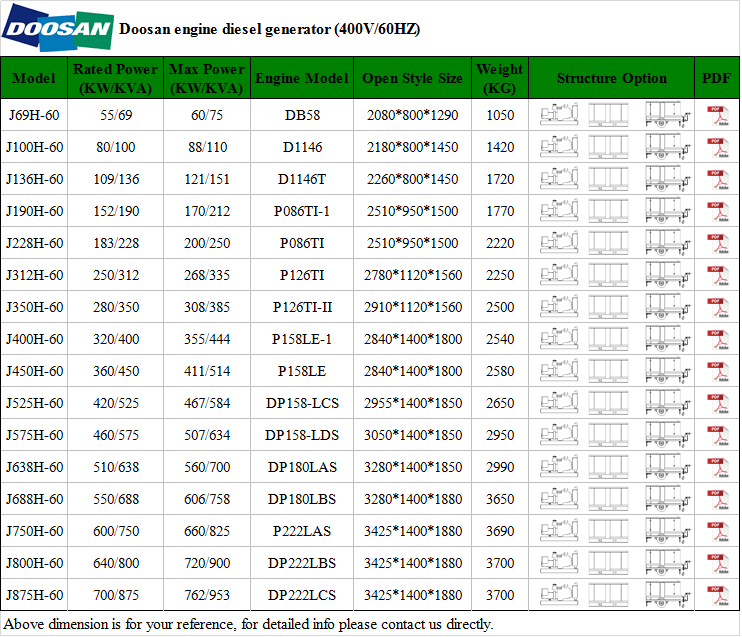This screenshot has height=637, width=742.
Task: Open the PDF icon for J350H-60
Action: coord(718,307)
